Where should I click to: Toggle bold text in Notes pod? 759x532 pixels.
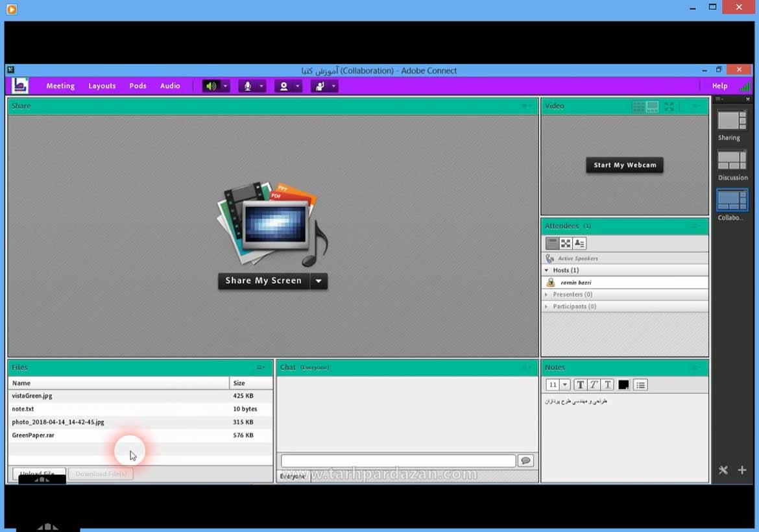pyautogui.click(x=580, y=385)
